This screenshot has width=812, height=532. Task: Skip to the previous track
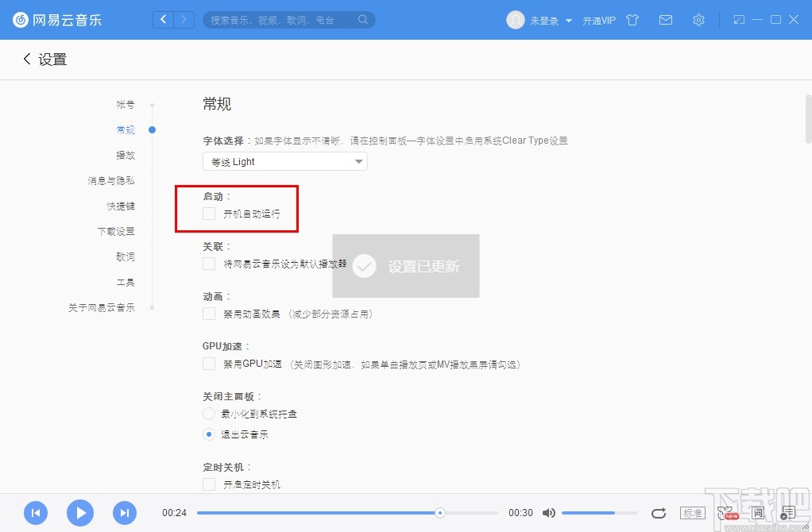(x=36, y=513)
